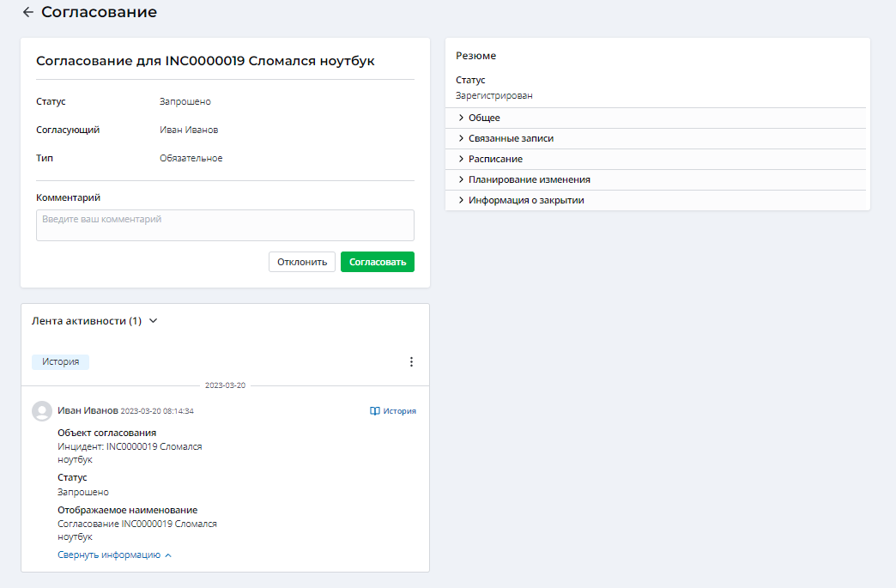Expand the Информация о закрытии section

click(526, 200)
